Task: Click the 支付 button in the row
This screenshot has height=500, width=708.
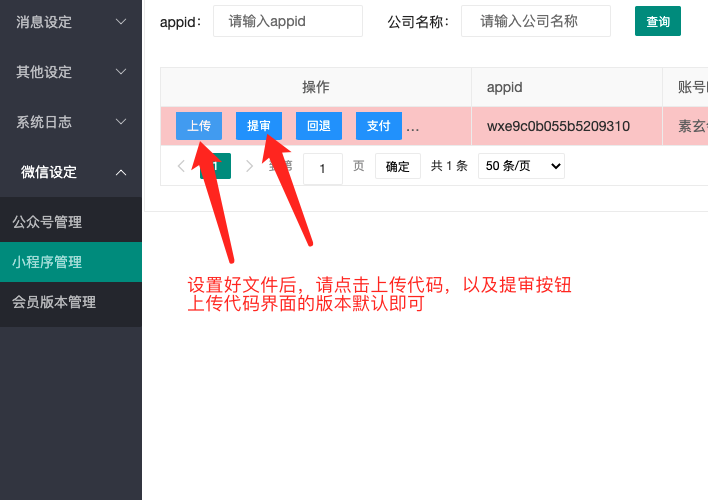Action: coord(378,126)
